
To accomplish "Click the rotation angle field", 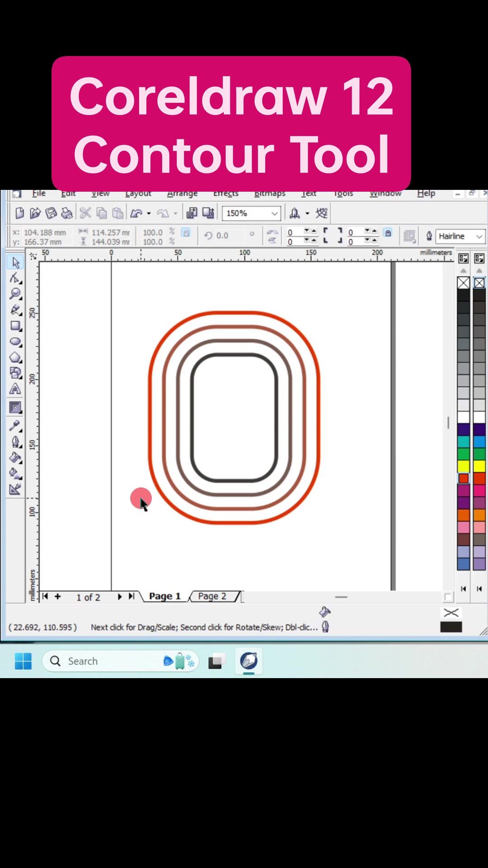I will [230, 236].
